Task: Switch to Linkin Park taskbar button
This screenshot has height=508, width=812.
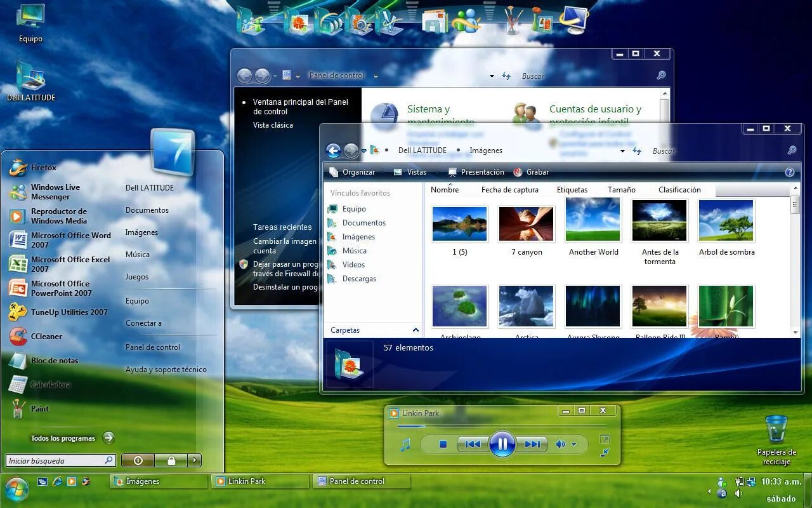Action: [x=260, y=481]
